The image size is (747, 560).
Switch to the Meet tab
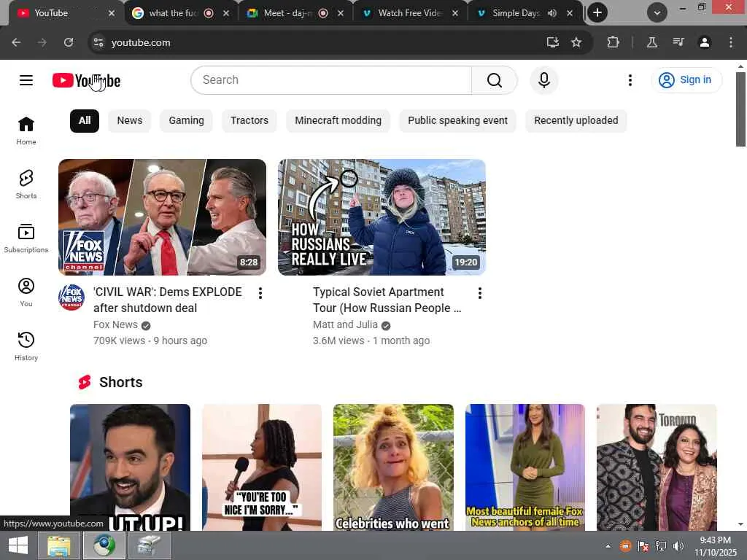click(296, 13)
